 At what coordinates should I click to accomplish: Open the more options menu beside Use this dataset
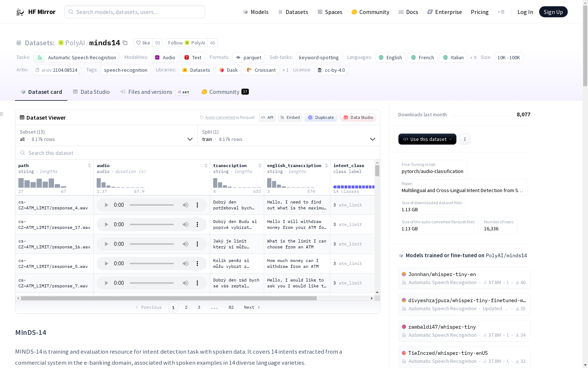[465, 139]
